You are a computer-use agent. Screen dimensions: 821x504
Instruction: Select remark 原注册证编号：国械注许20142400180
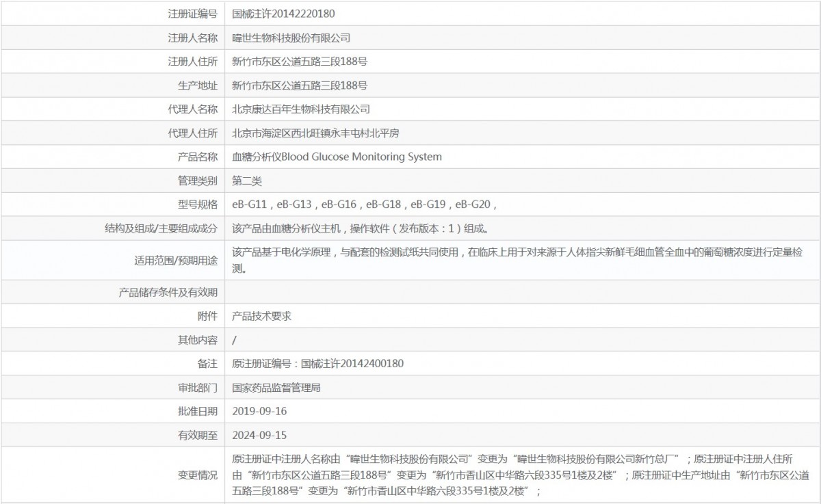[x=318, y=364]
